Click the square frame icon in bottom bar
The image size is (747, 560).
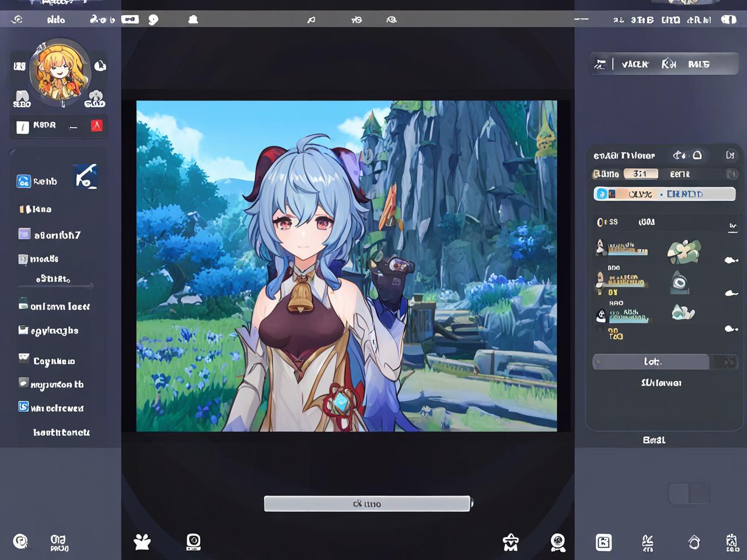[603, 542]
